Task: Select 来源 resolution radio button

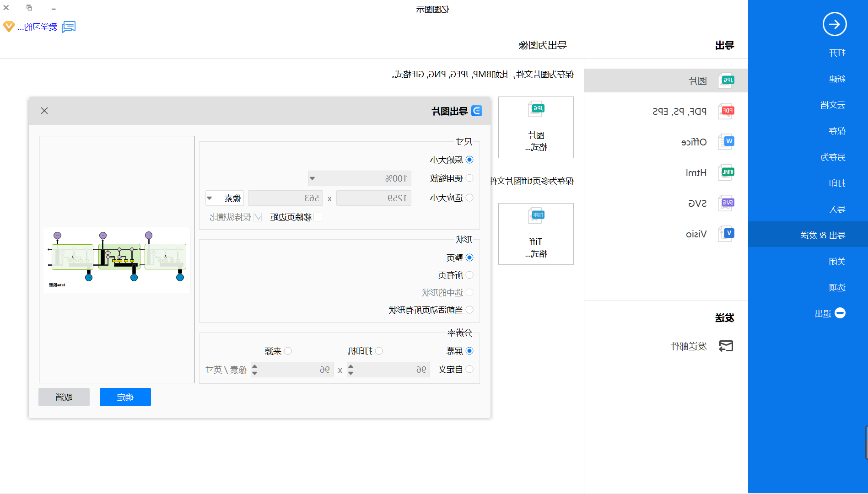Action: point(288,351)
